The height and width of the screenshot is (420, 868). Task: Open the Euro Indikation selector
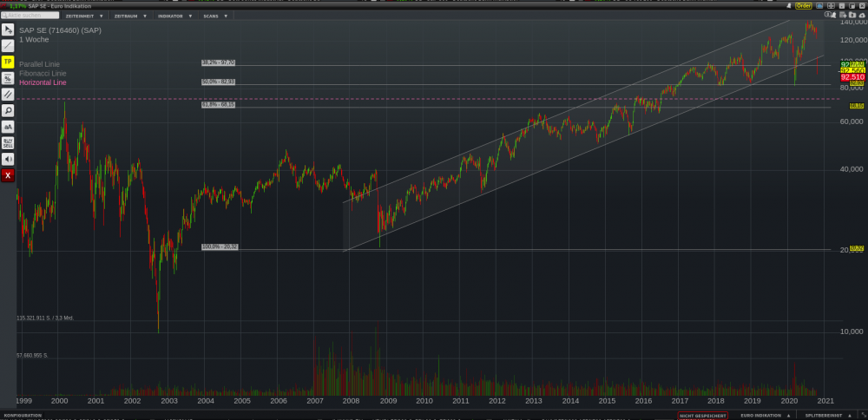pos(765,416)
